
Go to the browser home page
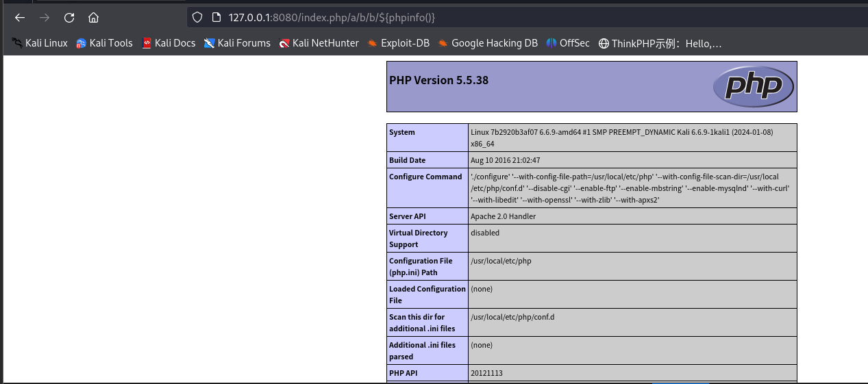point(94,18)
